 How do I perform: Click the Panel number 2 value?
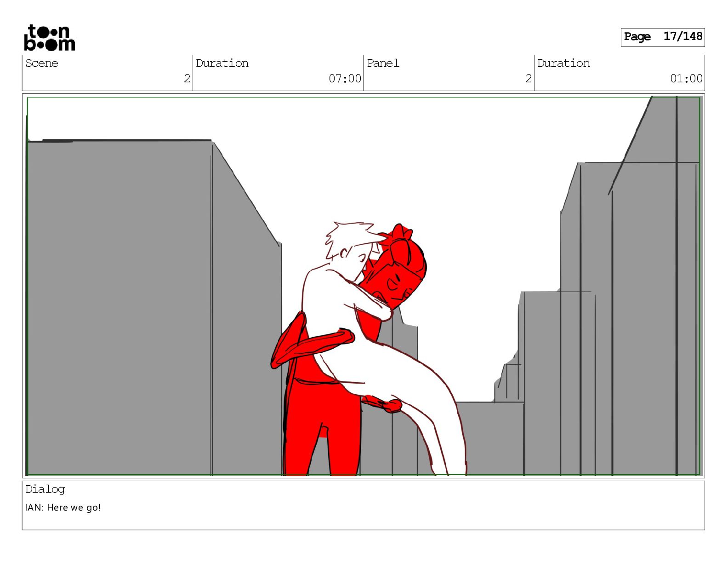[x=529, y=79]
